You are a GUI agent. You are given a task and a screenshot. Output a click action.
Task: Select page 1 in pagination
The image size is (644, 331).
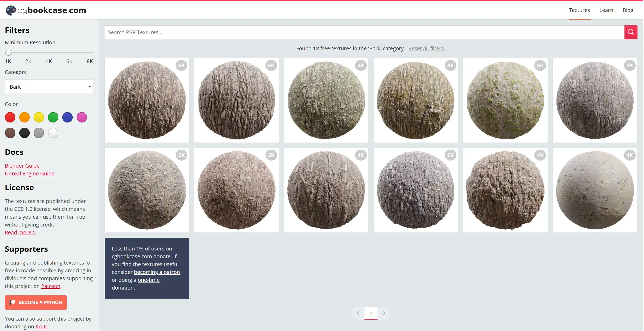pos(371,313)
